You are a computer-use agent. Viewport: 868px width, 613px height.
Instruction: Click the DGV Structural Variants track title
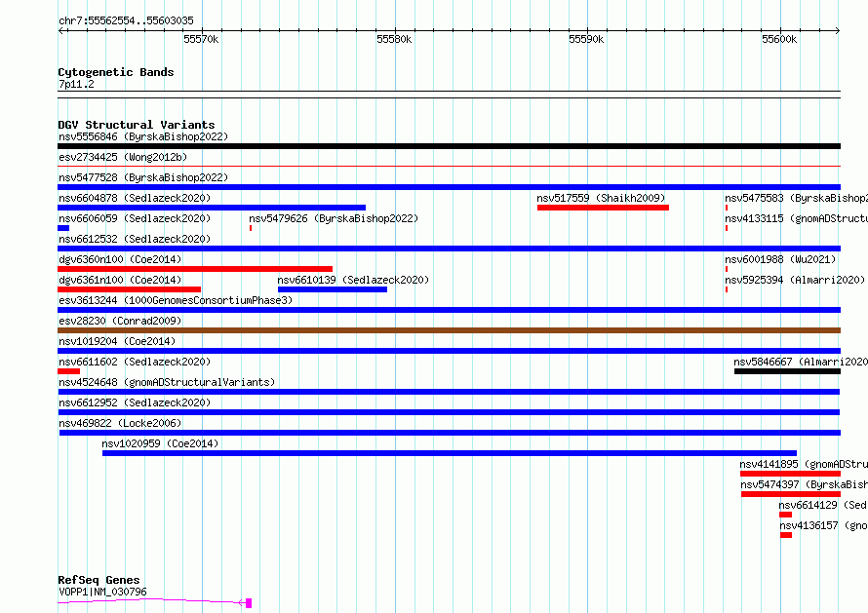[137, 125]
